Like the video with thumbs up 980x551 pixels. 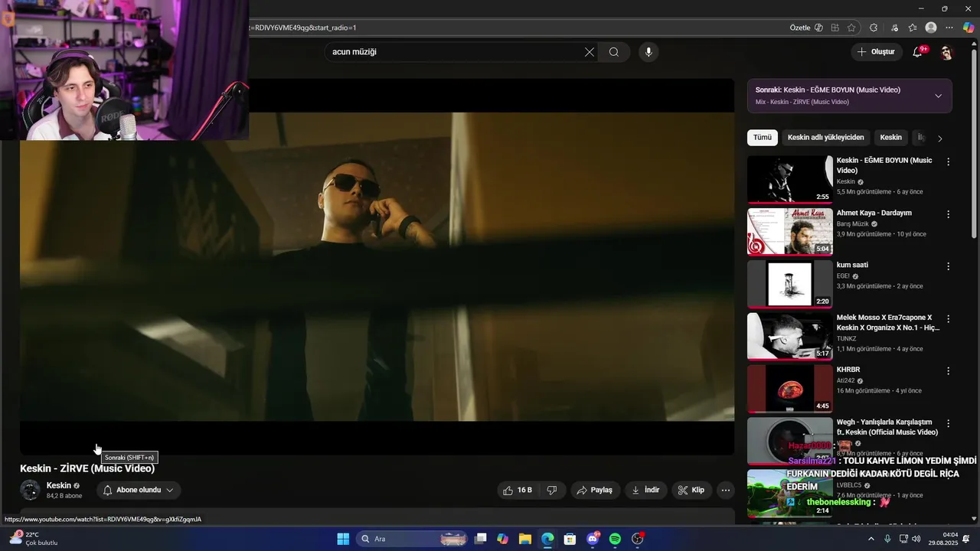tap(517, 490)
